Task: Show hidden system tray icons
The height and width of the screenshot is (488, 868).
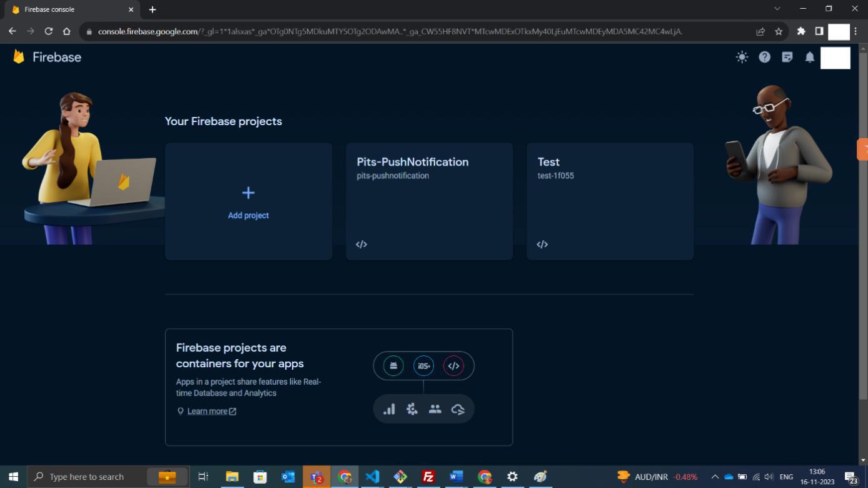Action: (715, 477)
